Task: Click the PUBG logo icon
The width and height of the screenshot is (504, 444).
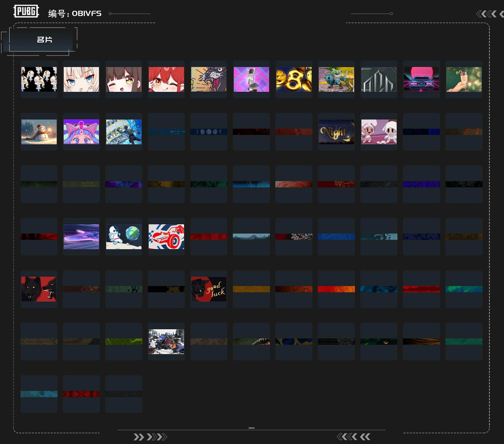Action: click(x=26, y=11)
